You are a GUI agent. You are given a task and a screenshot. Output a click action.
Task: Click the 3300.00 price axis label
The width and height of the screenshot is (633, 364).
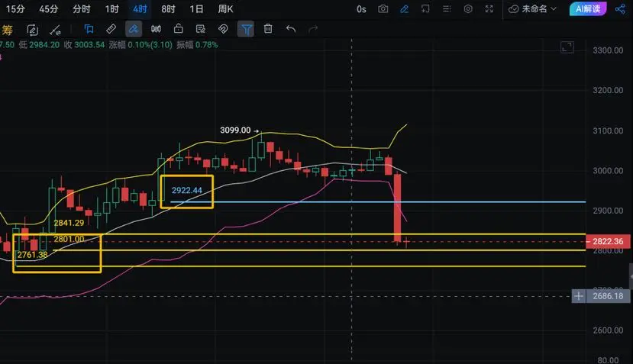tap(608, 50)
